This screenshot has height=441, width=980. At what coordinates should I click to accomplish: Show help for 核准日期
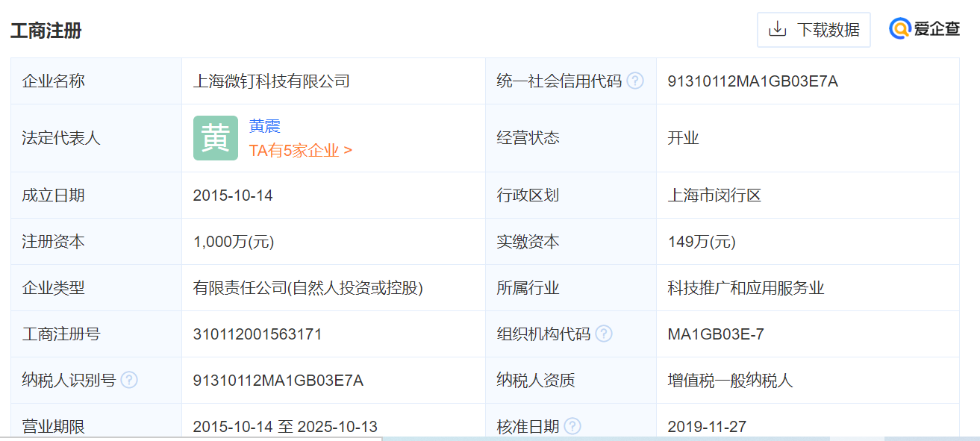pyautogui.click(x=572, y=426)
